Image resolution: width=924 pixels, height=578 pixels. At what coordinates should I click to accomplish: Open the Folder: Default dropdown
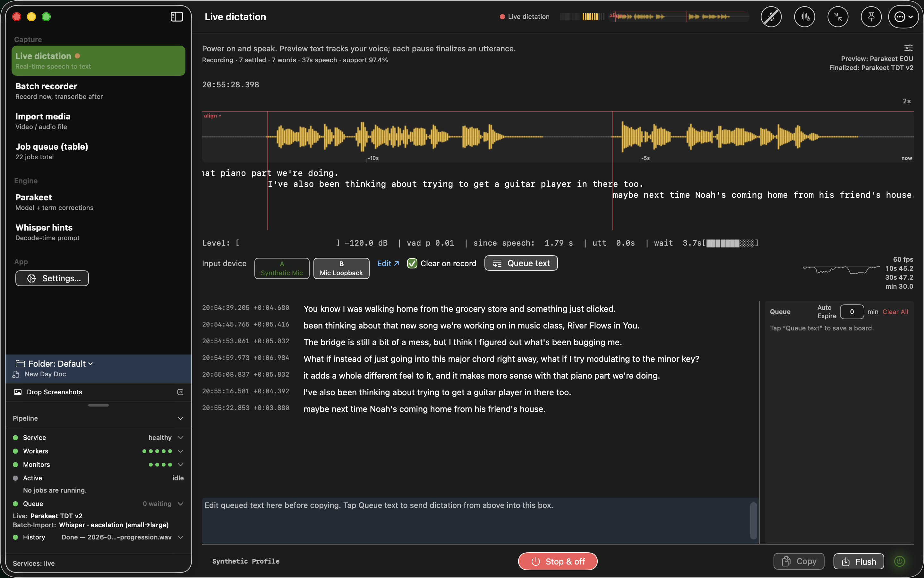point(60,363)
